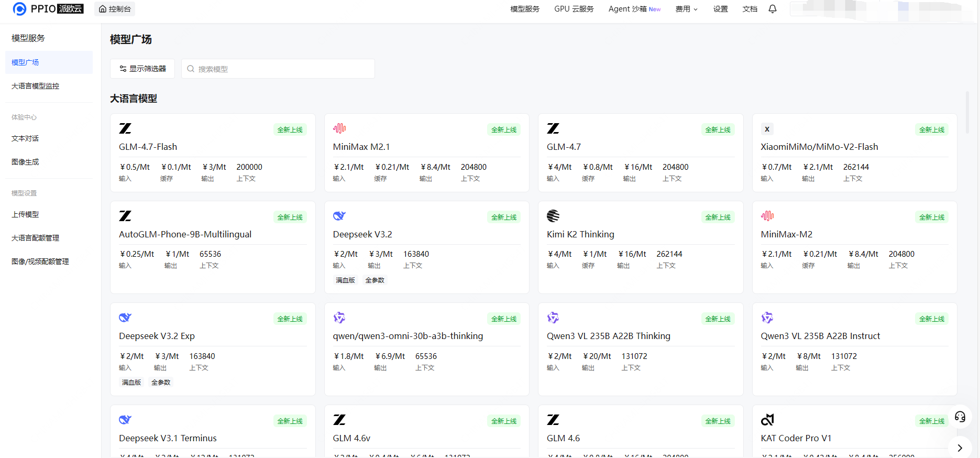Click the MiniMax-M2 waveform icon
The height and width of the screenshot is (458, 980).
coord(767,216)
